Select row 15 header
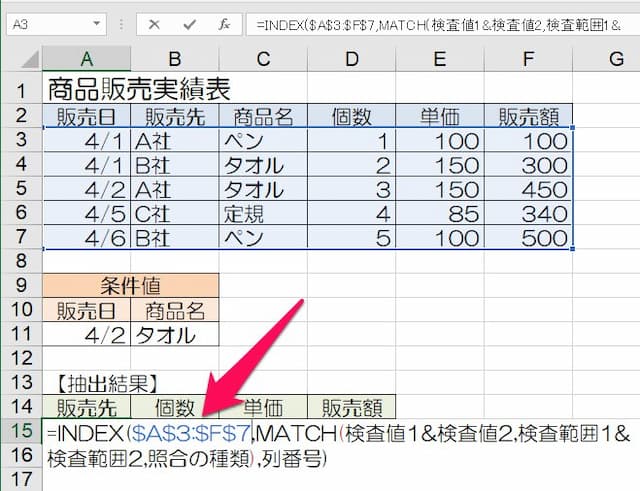This screenshot has width=640, height=491. 21,432
